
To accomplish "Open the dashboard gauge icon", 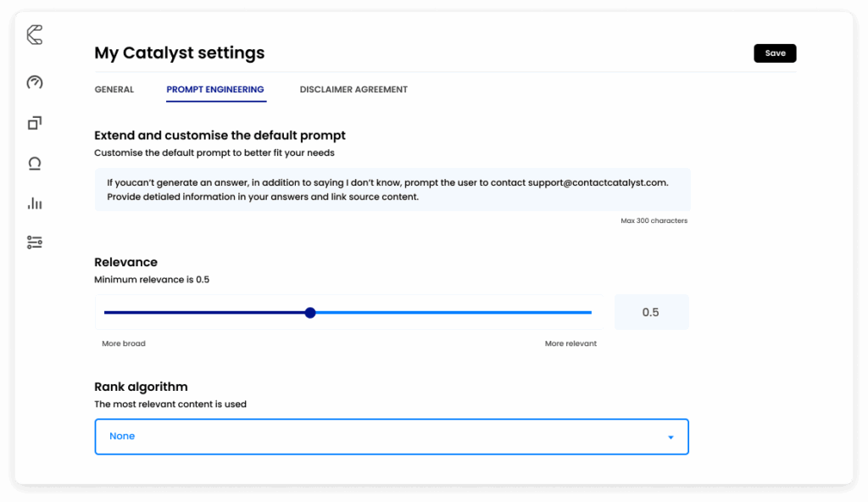I will click(x=35, y=82).
